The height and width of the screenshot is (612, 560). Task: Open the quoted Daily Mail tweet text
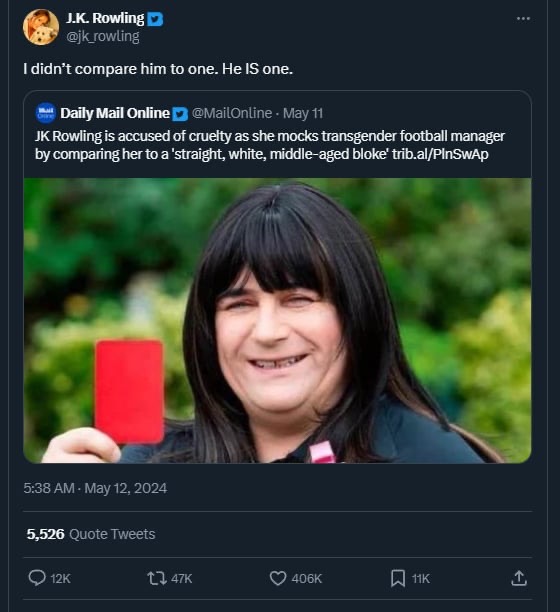pyautogui.click(x=270, y=145)
